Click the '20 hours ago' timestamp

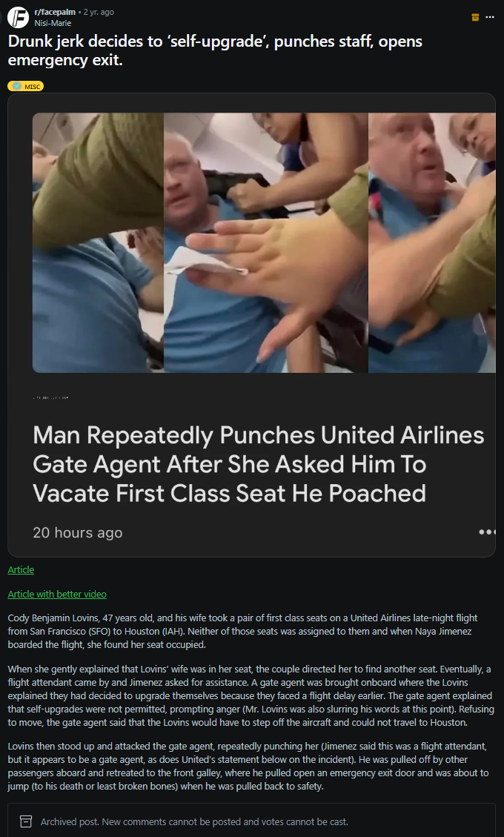coord(77,533)
